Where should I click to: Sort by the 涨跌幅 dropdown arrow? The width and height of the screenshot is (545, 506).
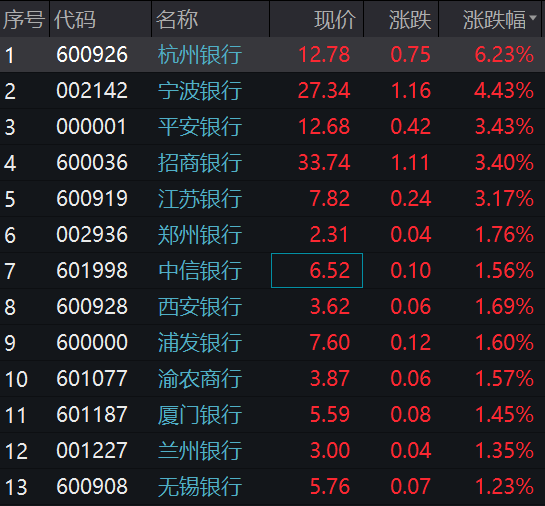pos(533,17)
